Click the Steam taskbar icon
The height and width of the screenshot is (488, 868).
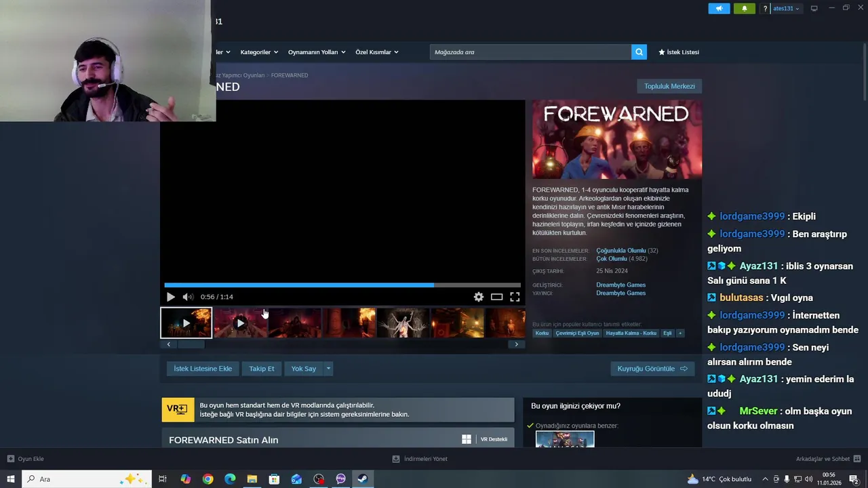coord(363,479)
